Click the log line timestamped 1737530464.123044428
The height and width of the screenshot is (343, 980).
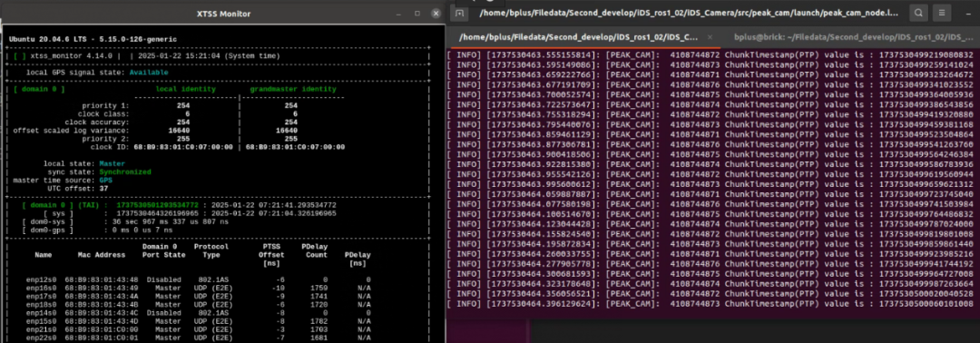pyautogui.click(x=710, y=225)
